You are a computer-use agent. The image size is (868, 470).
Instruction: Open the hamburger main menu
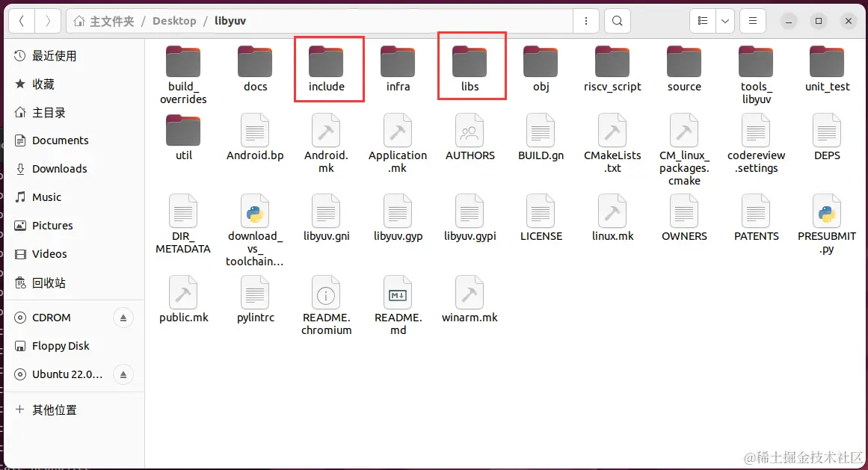(753, 21)
